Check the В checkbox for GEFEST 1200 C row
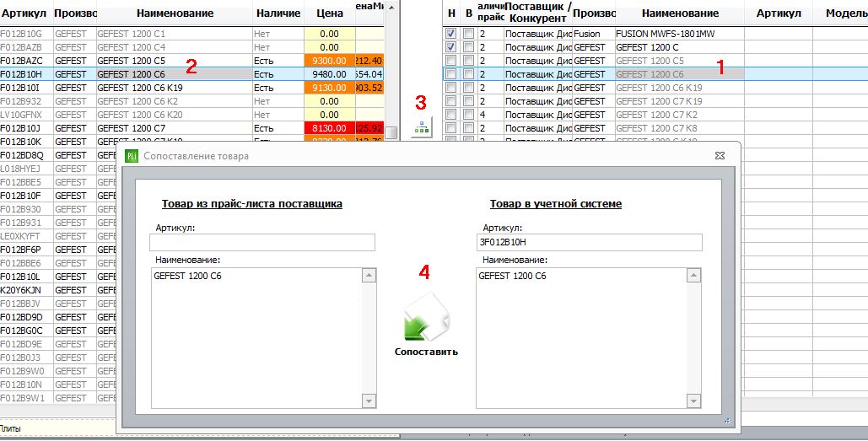868x441 pixels. click(469, 47)
